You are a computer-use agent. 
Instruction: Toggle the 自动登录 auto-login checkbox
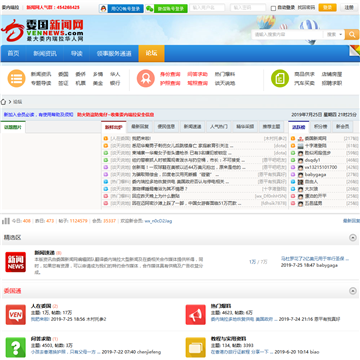pos(273,8)
